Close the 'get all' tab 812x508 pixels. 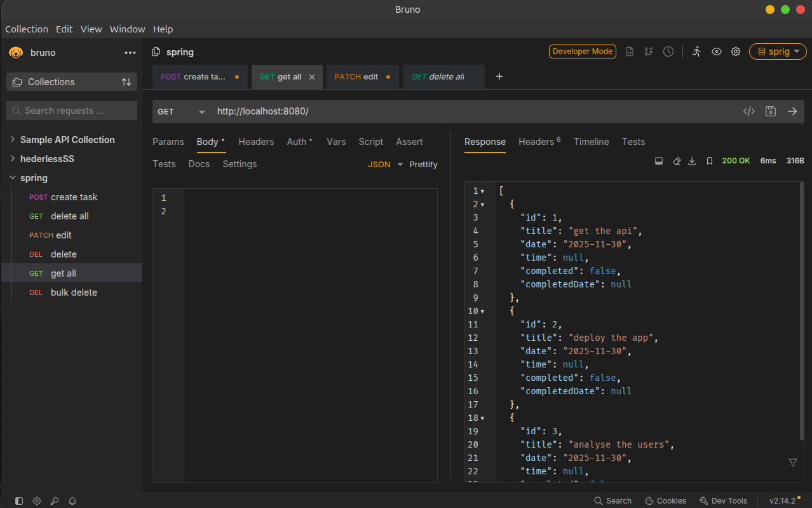tap(312, 77)
